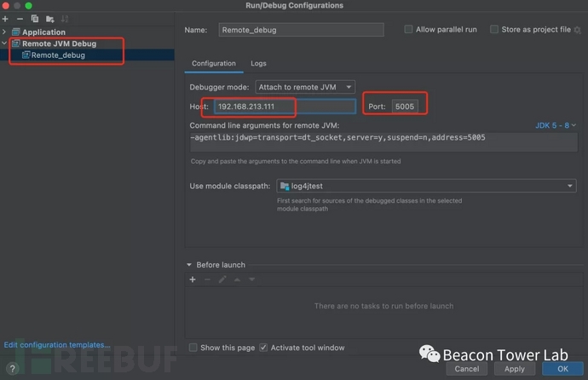Click the Port number field
The height and width of the screenshot is (380, 588).
coord(405,107)
